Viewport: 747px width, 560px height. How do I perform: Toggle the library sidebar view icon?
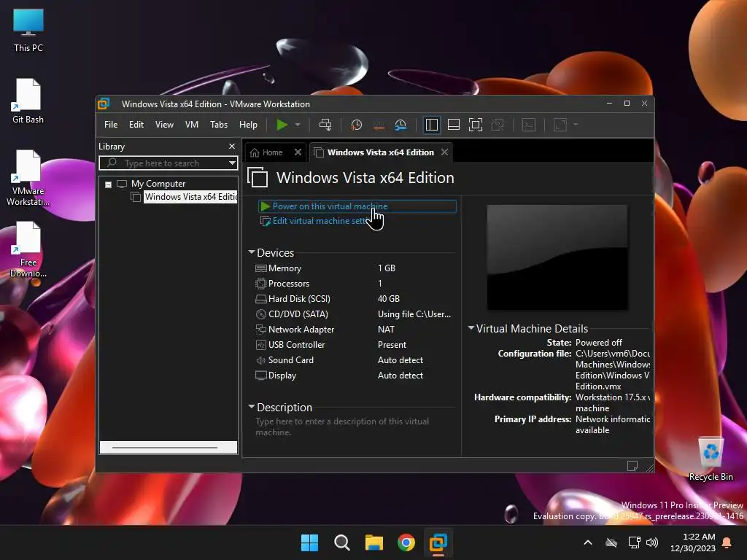point(432,125)
